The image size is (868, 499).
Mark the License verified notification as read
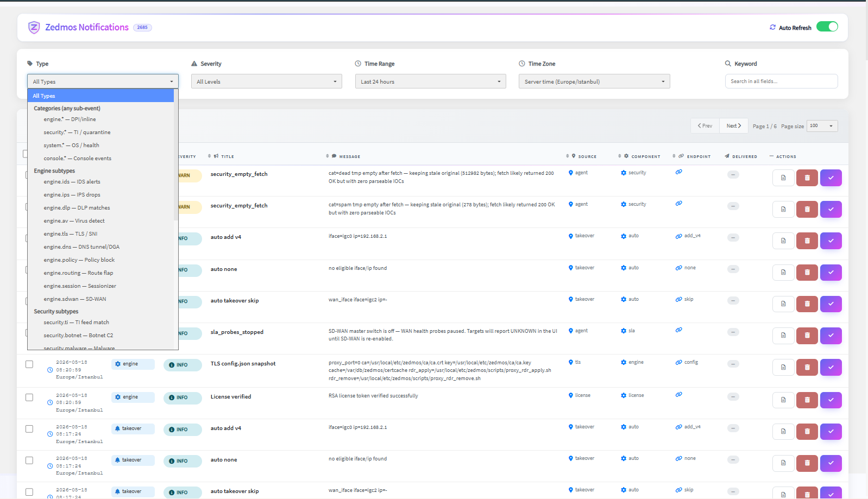click(831, 400)
